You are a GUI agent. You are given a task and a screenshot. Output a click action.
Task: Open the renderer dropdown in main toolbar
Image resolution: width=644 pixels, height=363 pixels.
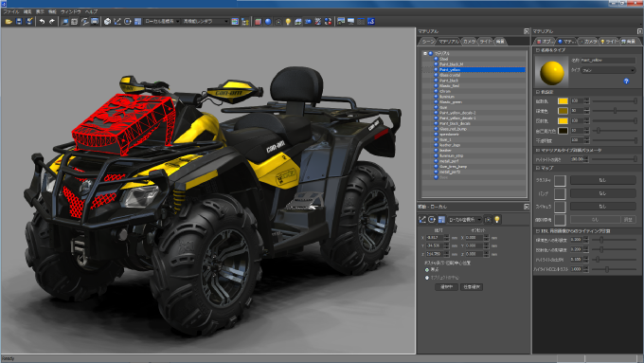click(x=205, y=22)
